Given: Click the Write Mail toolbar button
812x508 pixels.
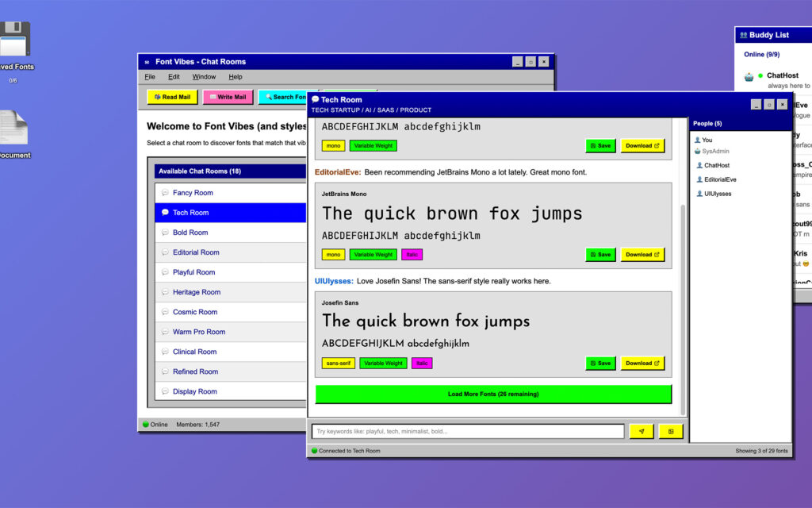Looking at the screenshot, I should click(228, 97).
